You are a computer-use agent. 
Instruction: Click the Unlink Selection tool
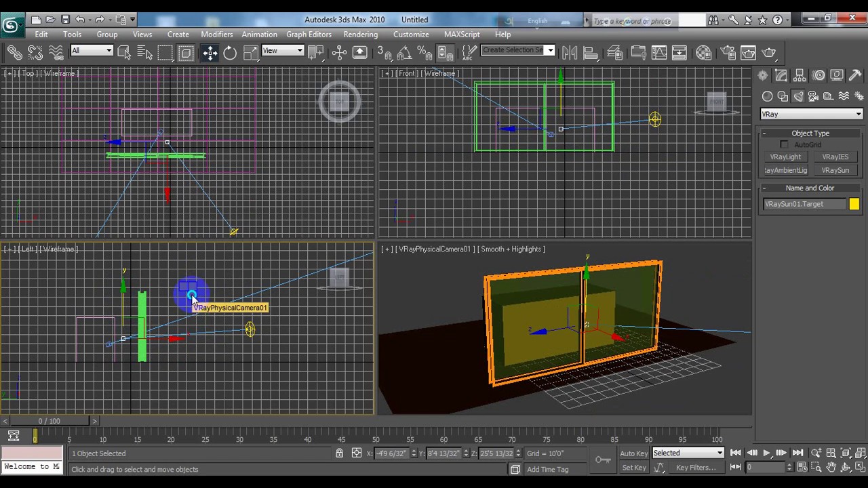pyautogui.click(x=35, y=52)
